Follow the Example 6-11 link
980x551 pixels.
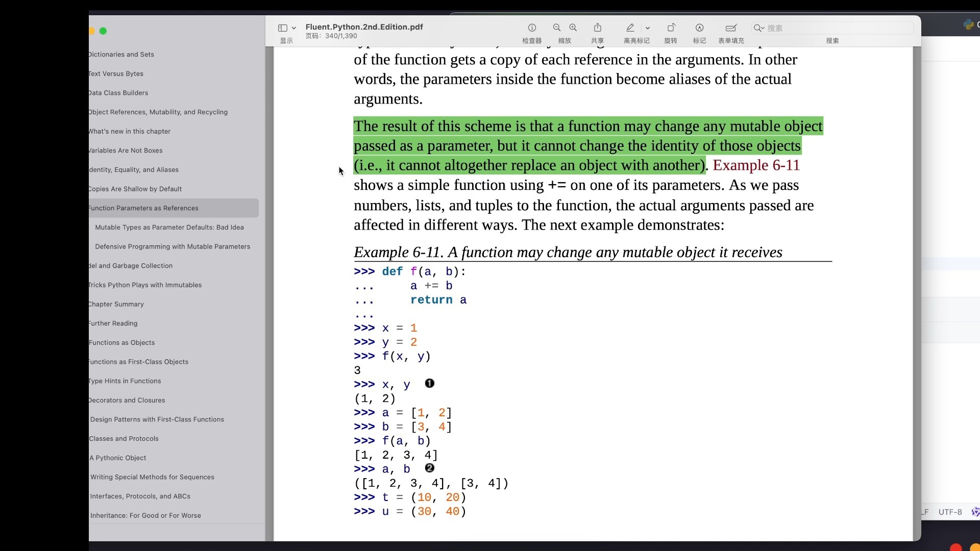tap(756, 165)
